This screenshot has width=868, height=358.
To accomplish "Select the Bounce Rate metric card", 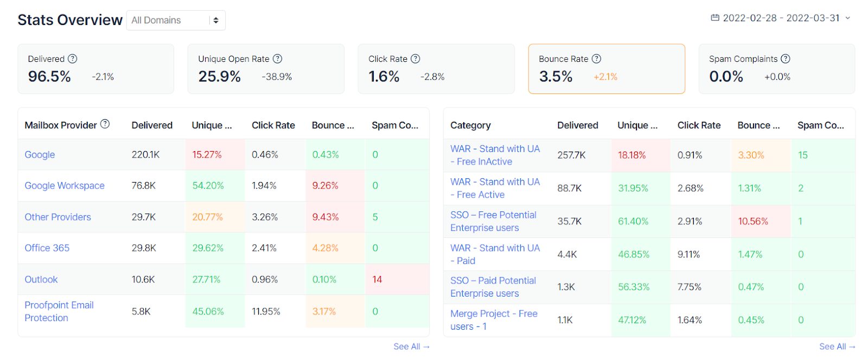I will [x=607, y=69].
